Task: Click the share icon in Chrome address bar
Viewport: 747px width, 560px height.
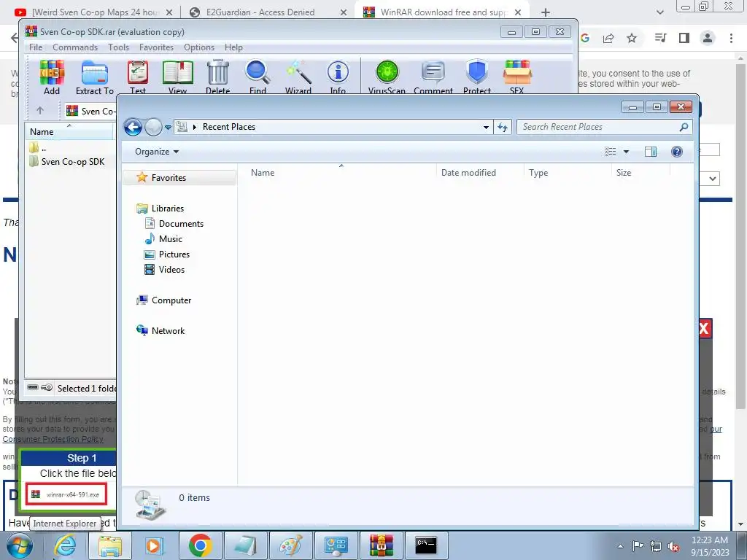Action: pos(608,38)
